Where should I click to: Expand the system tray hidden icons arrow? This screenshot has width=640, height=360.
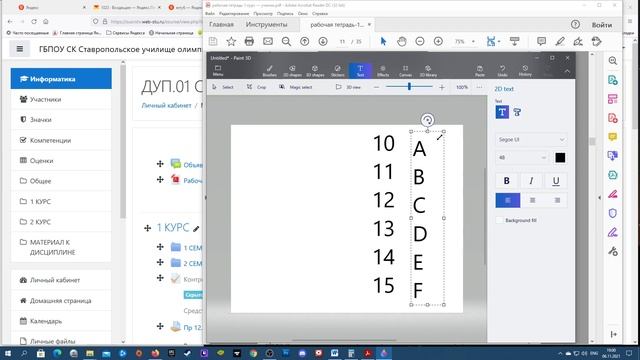point(560,353)
